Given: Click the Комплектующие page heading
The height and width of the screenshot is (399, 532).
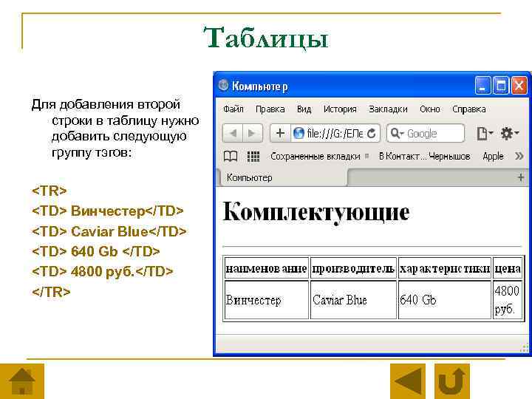Looking at the screenshot, I should (316, 212).
